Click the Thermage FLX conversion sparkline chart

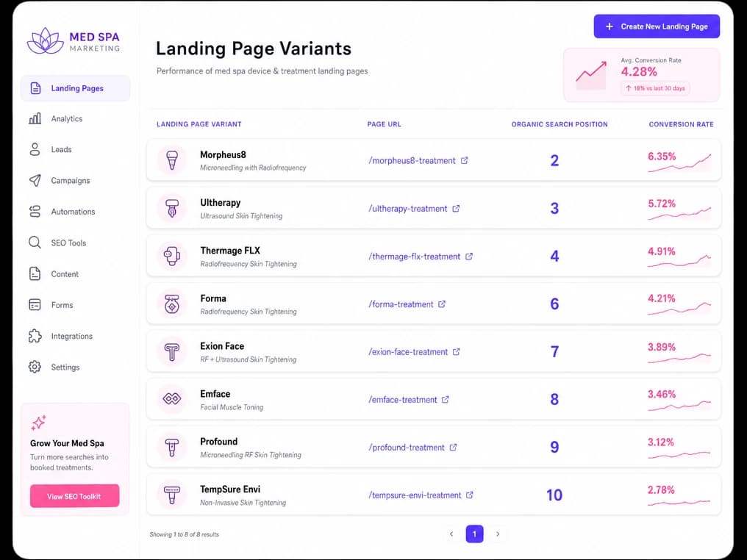click(680, 260)
